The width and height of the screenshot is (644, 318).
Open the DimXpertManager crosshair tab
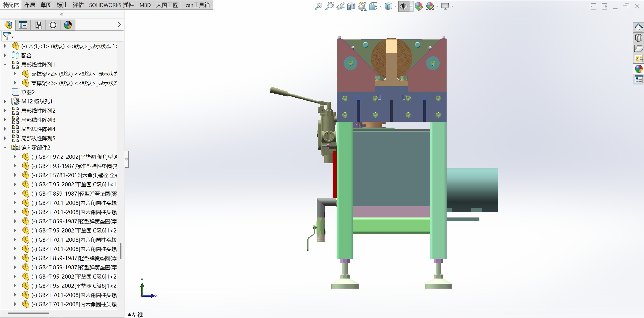(53, 25)
